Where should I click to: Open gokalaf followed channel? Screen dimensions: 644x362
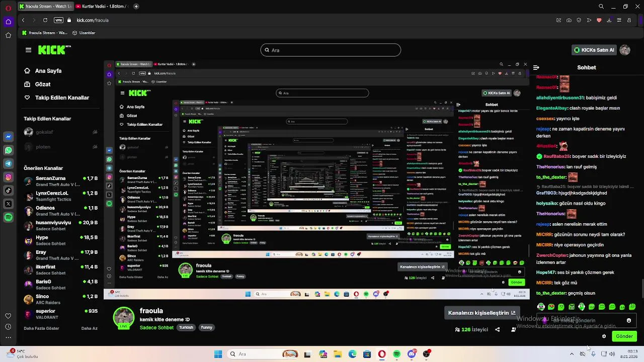coord(60,132)
